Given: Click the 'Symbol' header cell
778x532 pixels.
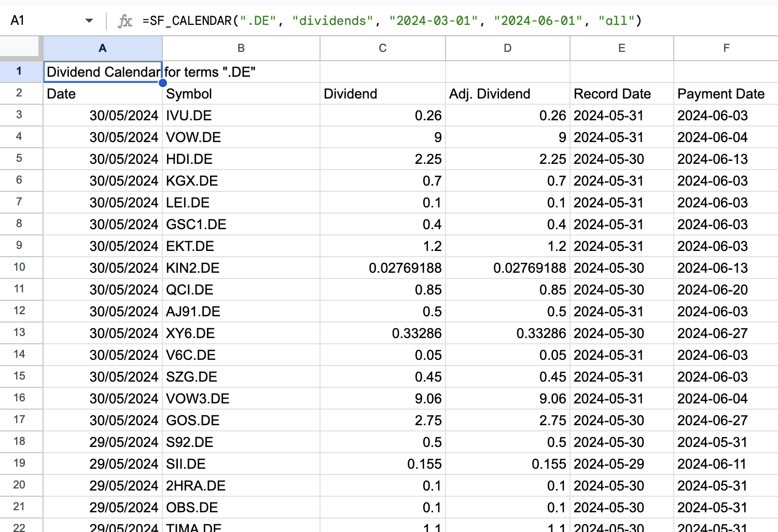Looking at the screenshot, I should [241, 94].
